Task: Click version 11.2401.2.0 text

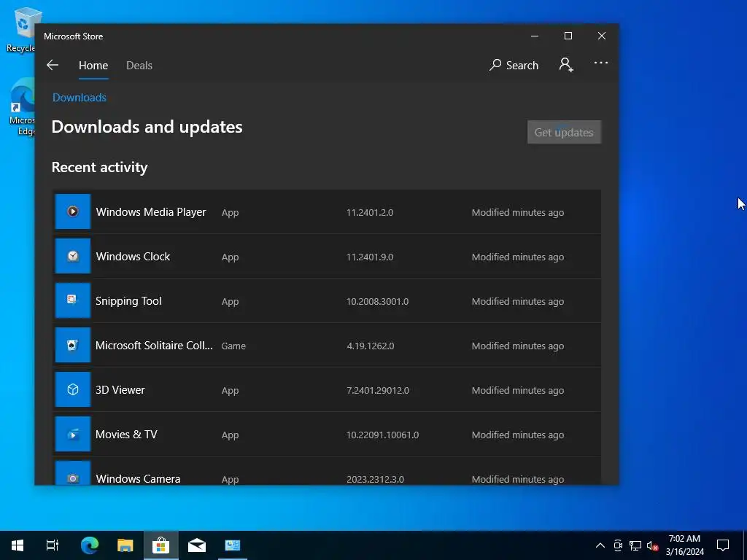Action: pos(370,213)
